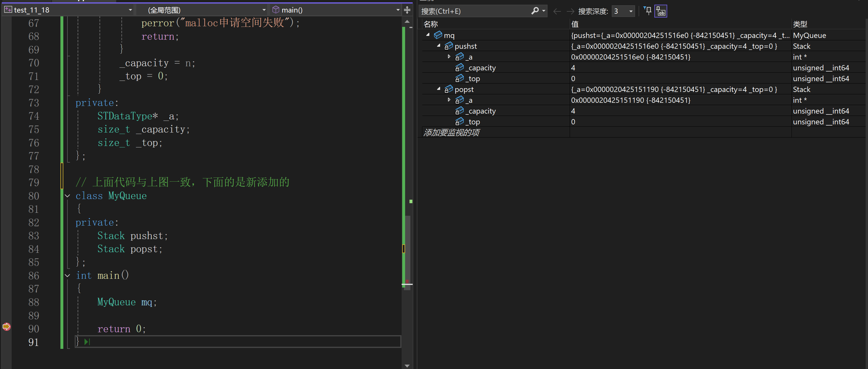
Task: Collapse the class MyQueue code block
Action: point(67,196)
